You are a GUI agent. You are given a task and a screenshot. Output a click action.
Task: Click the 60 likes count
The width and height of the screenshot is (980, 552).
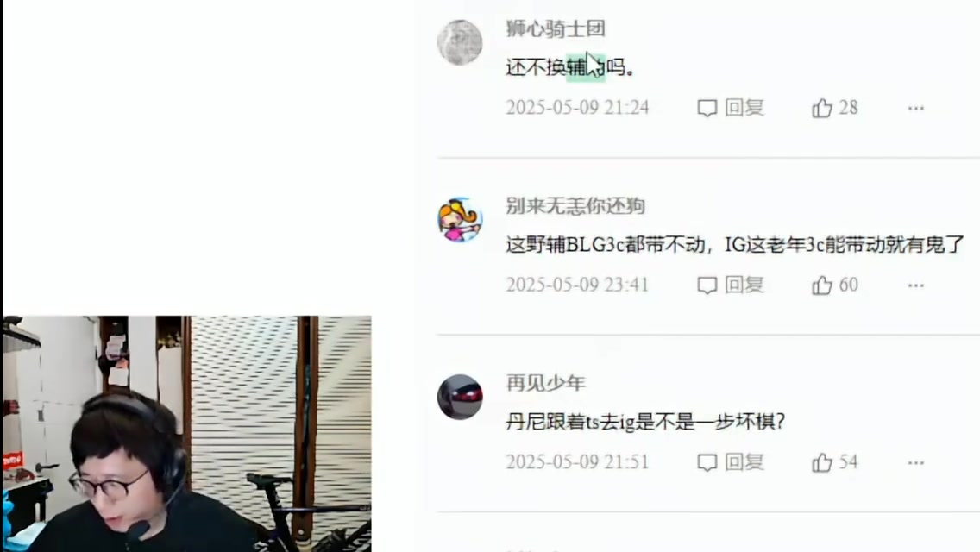click(848, 285)
